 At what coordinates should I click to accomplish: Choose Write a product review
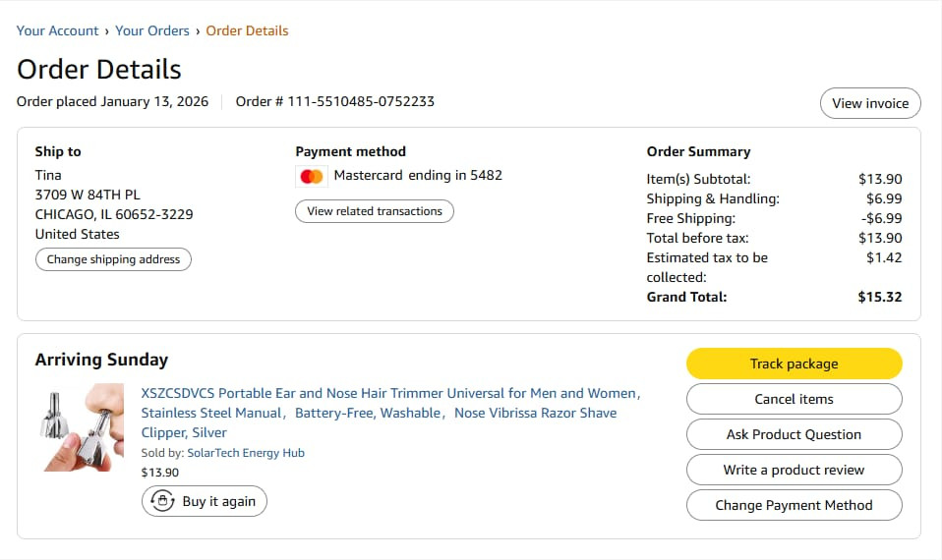click(794, 470)
